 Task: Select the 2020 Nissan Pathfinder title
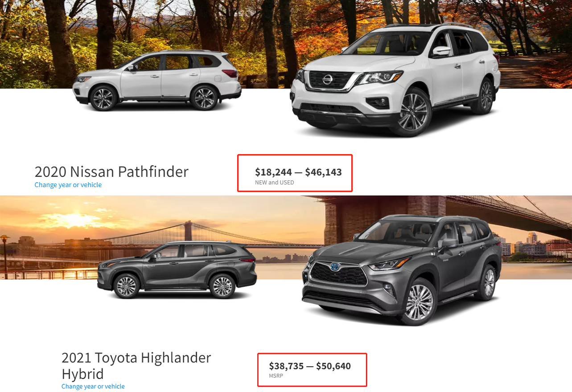coord(111,171)
